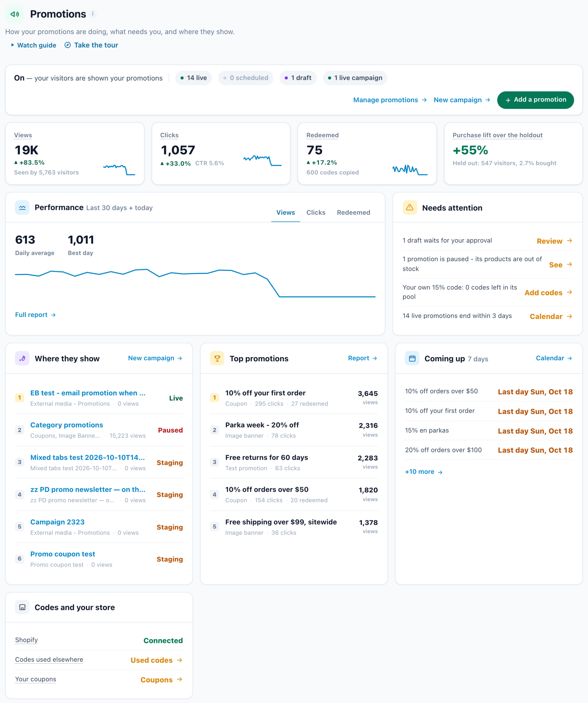
Task: Open Promo coupon test campaign
Action: click(63, 554)
